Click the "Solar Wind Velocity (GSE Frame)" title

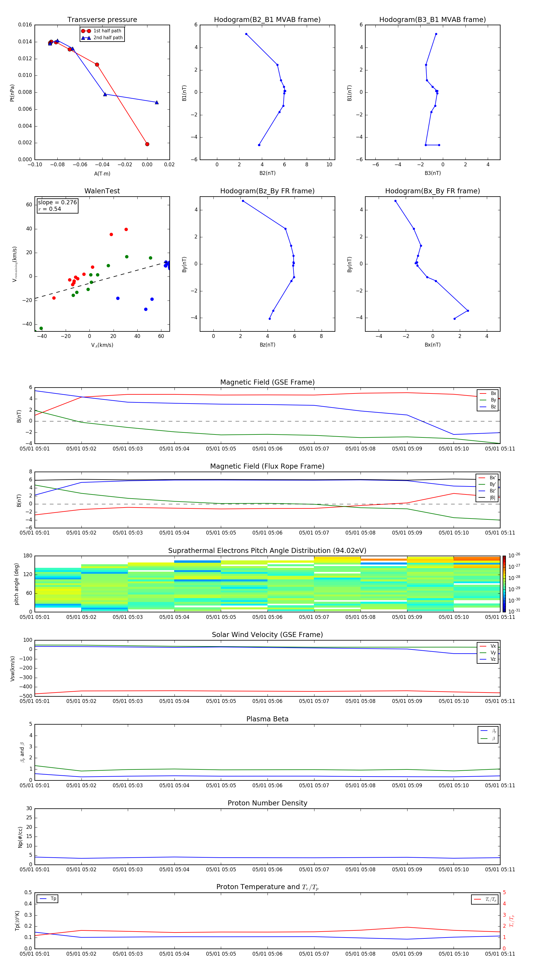pyautogui.click(x=267, y=635)
